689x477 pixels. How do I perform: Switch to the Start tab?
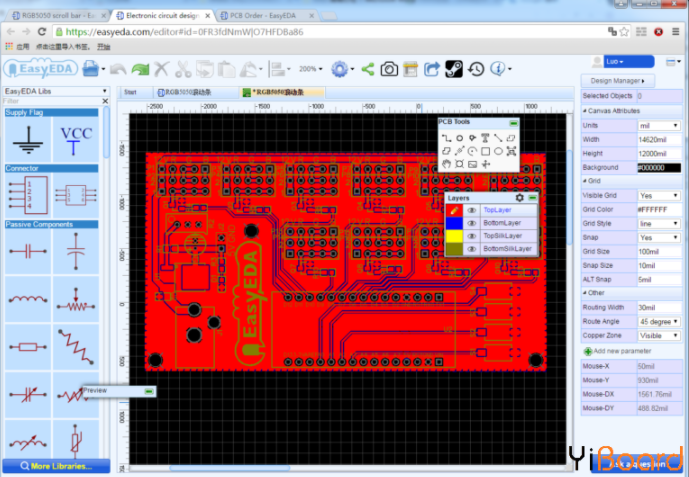click(131, 92)
